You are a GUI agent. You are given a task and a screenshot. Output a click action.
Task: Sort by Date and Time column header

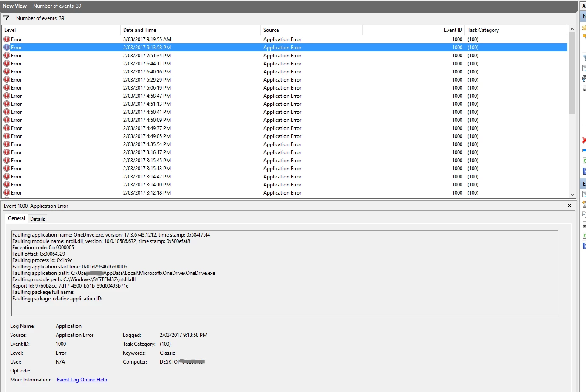point(190,30)
